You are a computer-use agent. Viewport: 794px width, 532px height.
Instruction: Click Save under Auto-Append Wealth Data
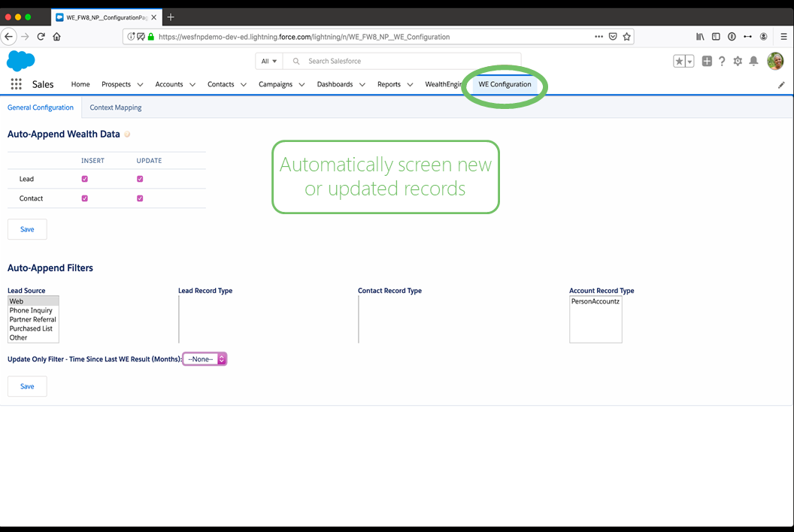[x=26, y=228]
